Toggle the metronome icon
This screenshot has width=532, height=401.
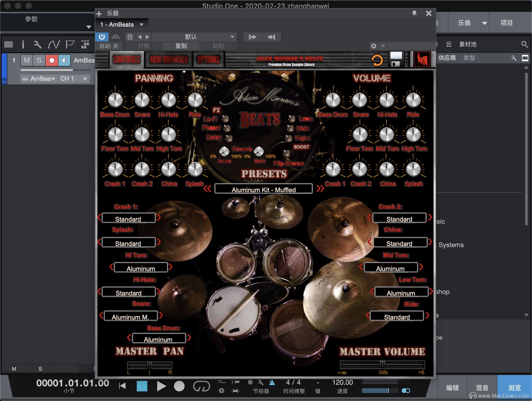pos(272,383)
